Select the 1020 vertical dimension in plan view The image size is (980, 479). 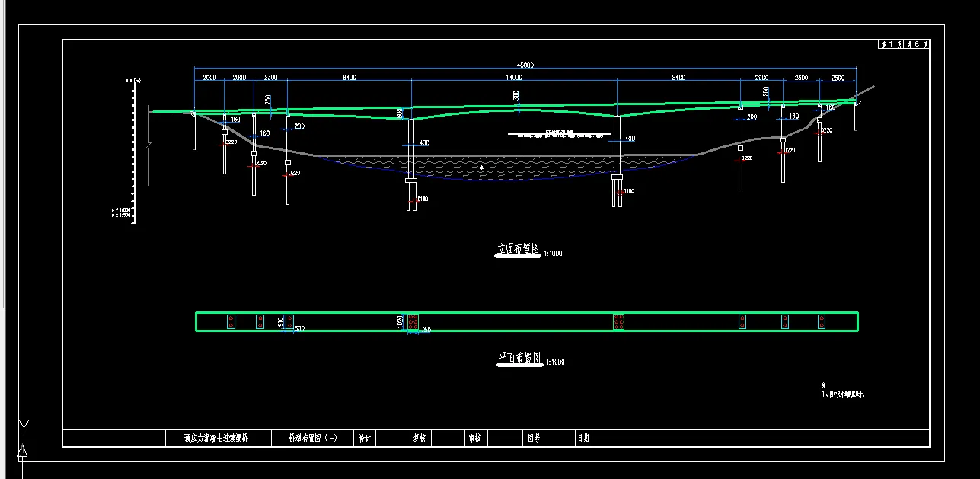[x=401, y=322]
